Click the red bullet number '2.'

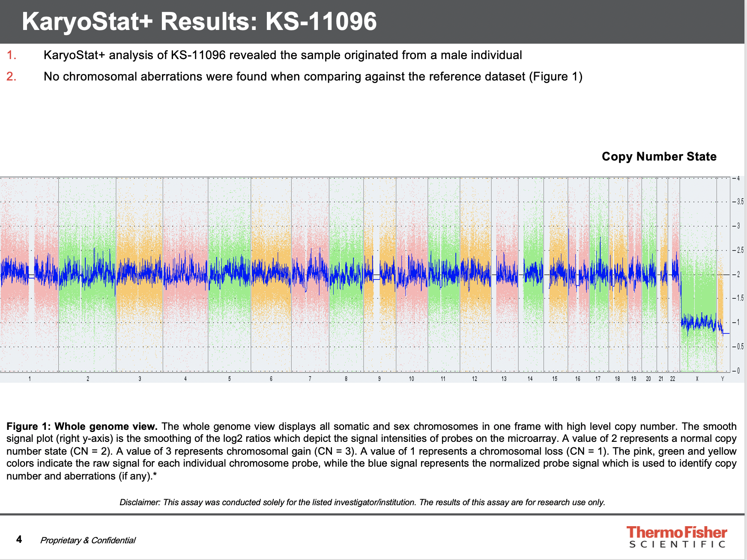(12, 77)
